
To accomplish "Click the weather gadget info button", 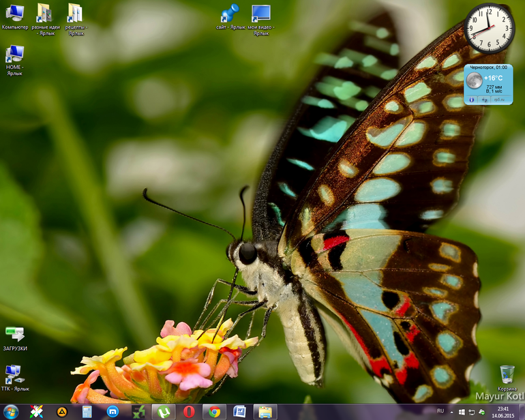I will [471, 100].
